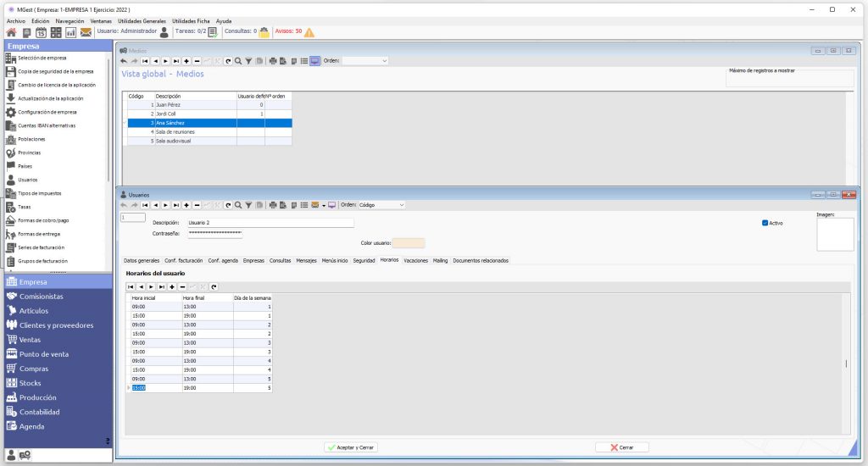Switch to the Conf. agenda tab
The image size is (868, 466).
tap(223, 261)
